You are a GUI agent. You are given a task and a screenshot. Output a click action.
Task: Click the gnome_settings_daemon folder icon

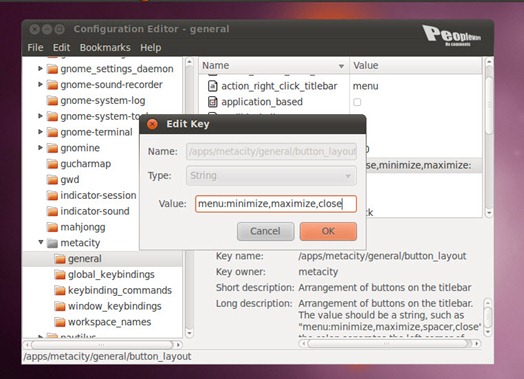coord(52,69)
